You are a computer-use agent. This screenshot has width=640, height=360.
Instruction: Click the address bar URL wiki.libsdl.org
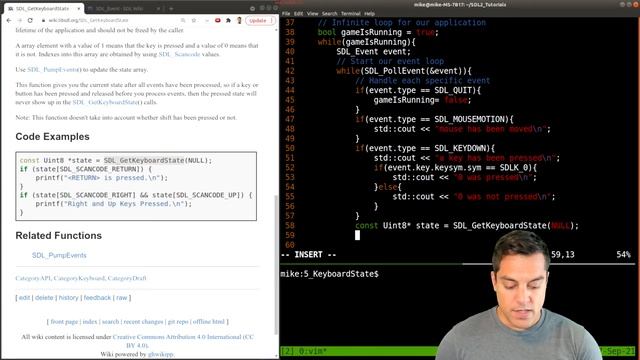click(88, 20)
